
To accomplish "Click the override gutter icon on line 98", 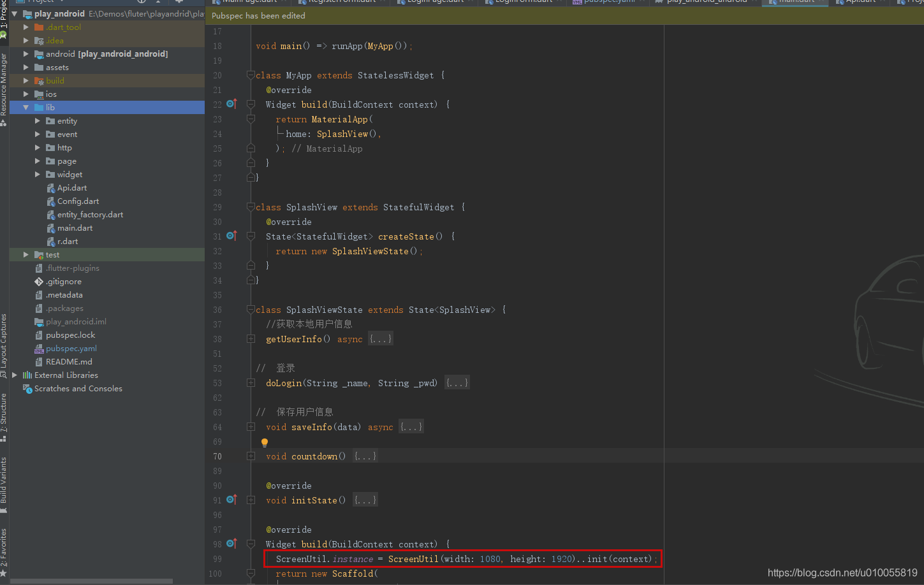I will (231, 544).
